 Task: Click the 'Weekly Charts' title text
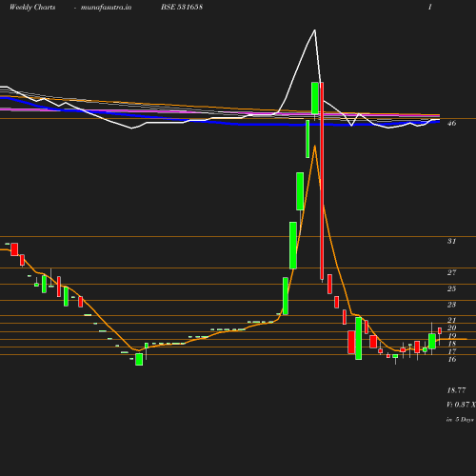click(32, 8)
